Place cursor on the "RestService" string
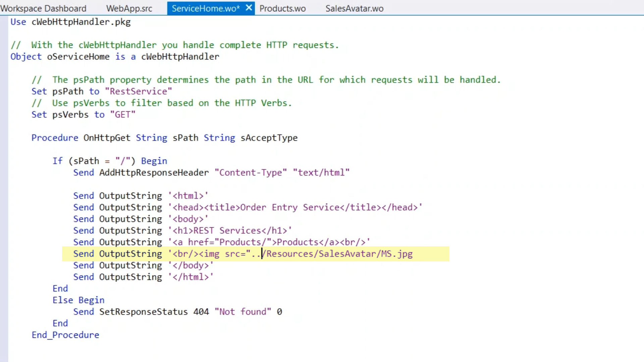 point(138,92)
